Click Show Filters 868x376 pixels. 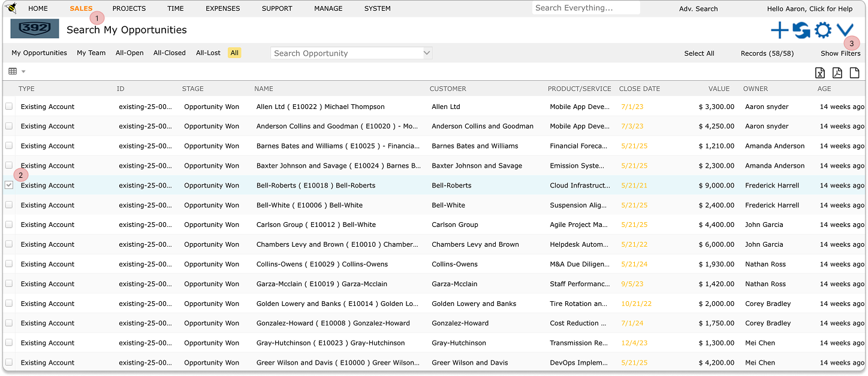(x=840, y=53)
